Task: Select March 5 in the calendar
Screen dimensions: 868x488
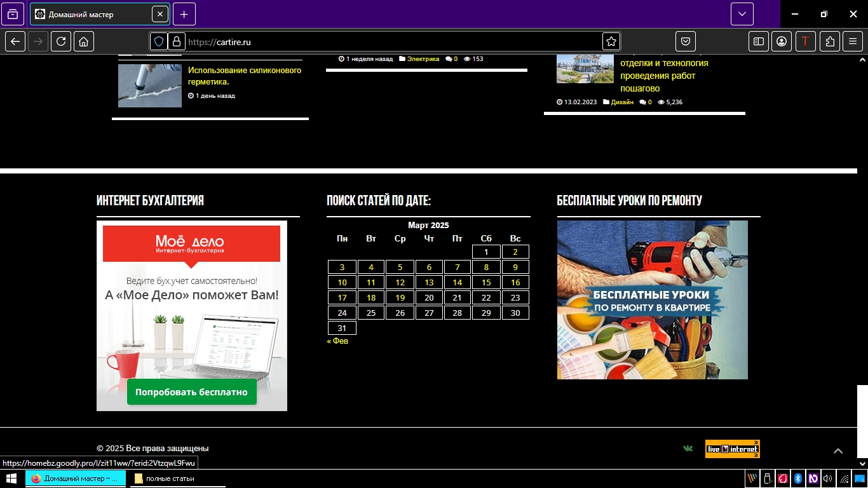Action: tap(400, 267)
